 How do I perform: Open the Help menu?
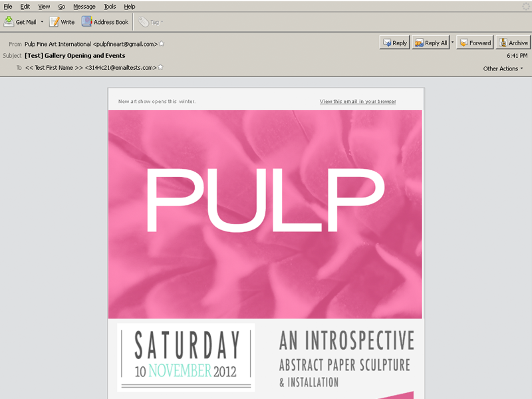[129, 7]
